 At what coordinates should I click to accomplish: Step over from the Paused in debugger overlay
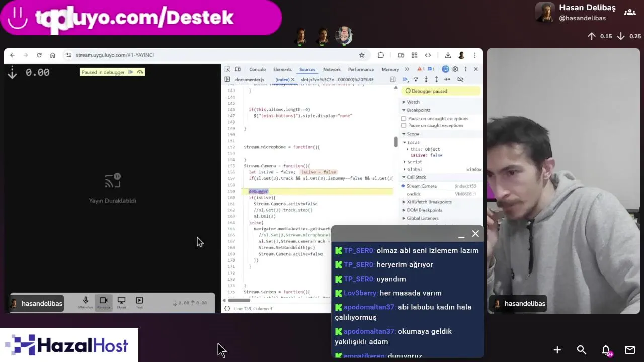[140, 72]
